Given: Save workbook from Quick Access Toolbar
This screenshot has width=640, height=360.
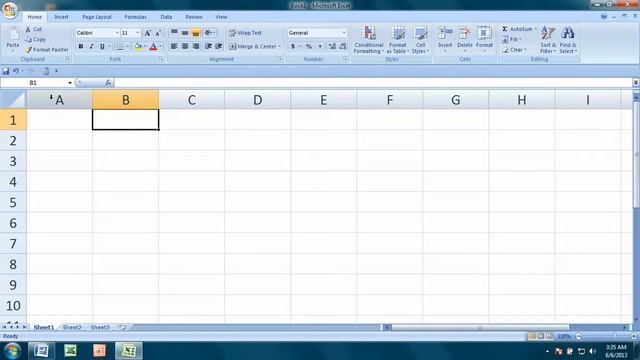Looking at the screenshot, I should pos(6,71).
